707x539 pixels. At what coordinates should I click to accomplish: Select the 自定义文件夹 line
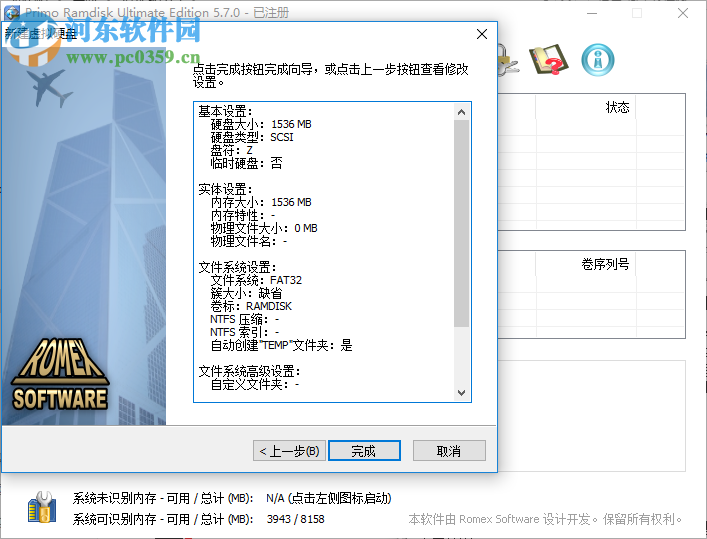point(254,384)
